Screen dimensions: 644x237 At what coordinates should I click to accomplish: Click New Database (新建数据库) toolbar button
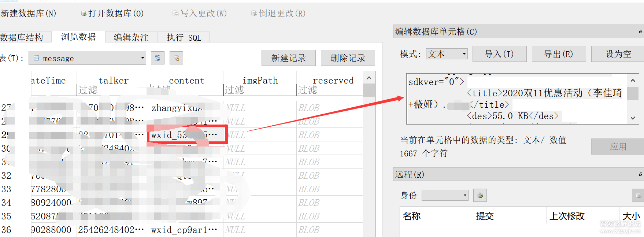[x=28, y=14]
